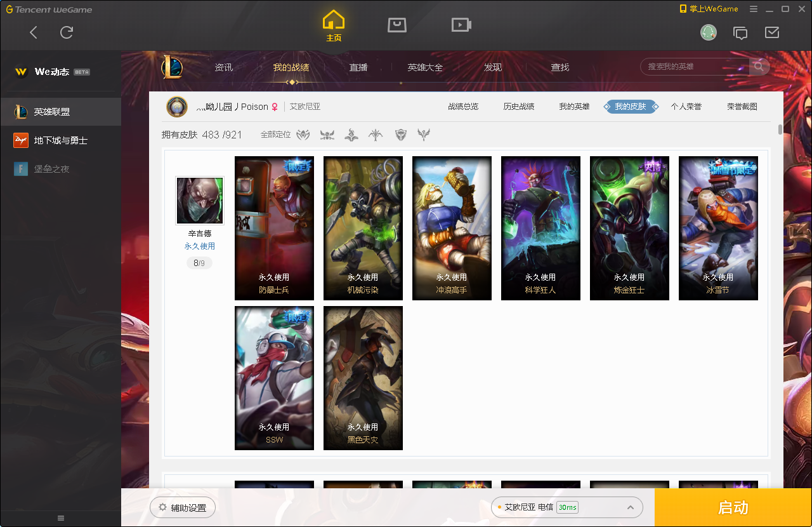Viewport: 812px width, 527px height.
Task: Select 英雄联盟 in the sidebar
Action: coord(60,112)
